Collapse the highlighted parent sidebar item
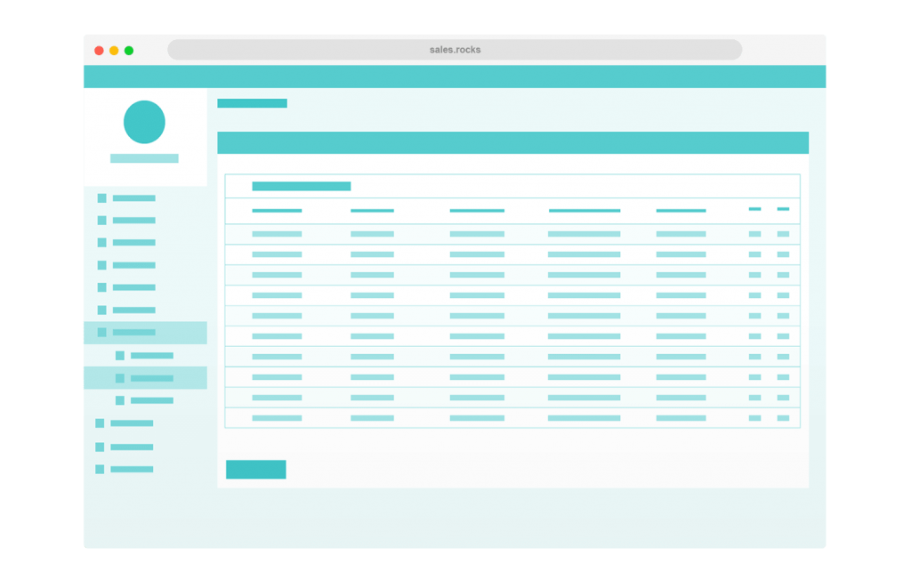The width and height of the screenshot is (911, 588). pos(134,333)
